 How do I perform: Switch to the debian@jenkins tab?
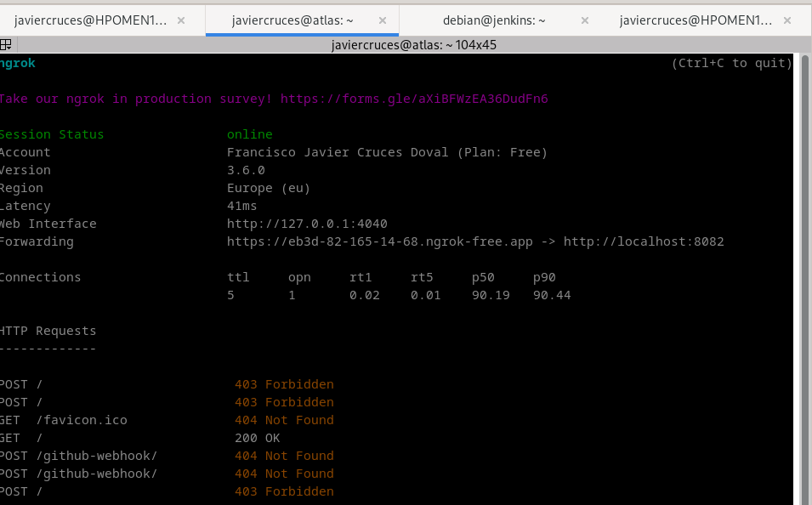[494, 20]
